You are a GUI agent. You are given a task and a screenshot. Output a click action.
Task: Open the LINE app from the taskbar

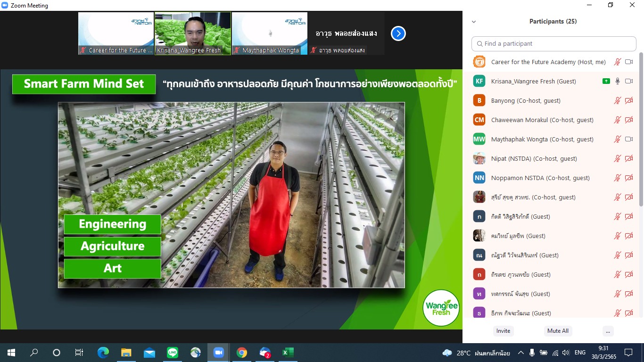point(173,353)
